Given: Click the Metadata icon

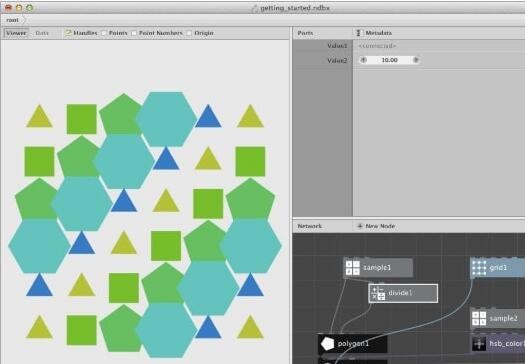Looking at the screenshot, I should (x=358, y=33).
